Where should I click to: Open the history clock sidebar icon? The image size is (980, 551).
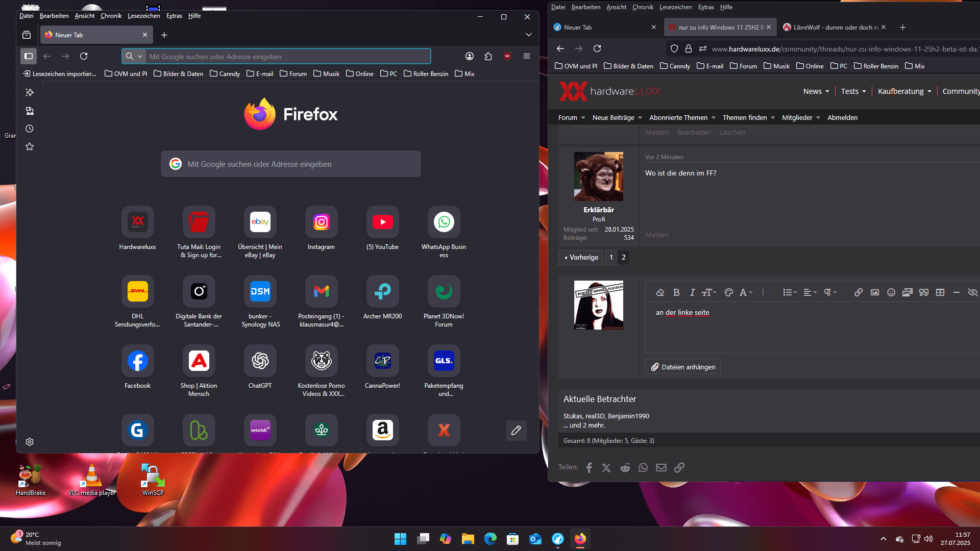coord(30,129)
